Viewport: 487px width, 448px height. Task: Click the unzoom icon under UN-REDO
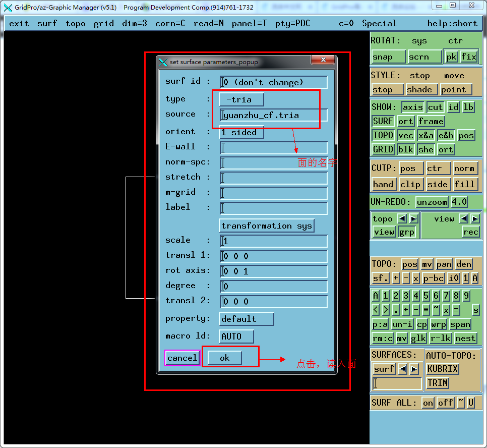432,201
